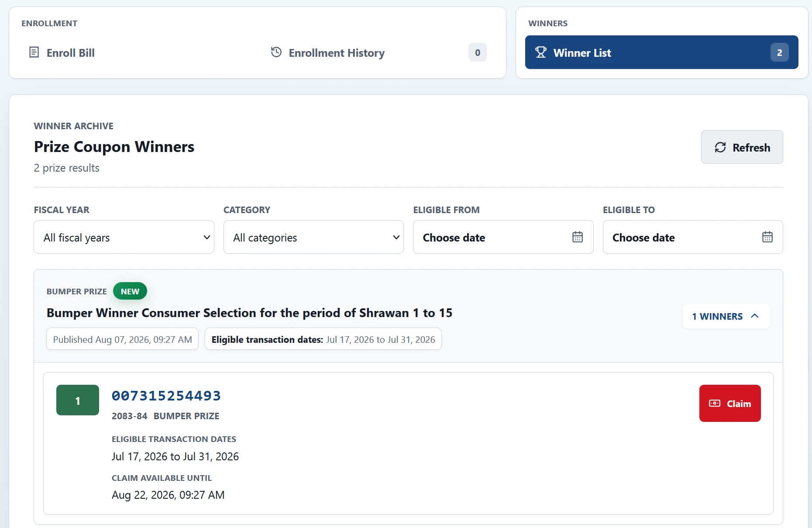Open the Category dropdown

pyautogui.click(x=313, y=237)
